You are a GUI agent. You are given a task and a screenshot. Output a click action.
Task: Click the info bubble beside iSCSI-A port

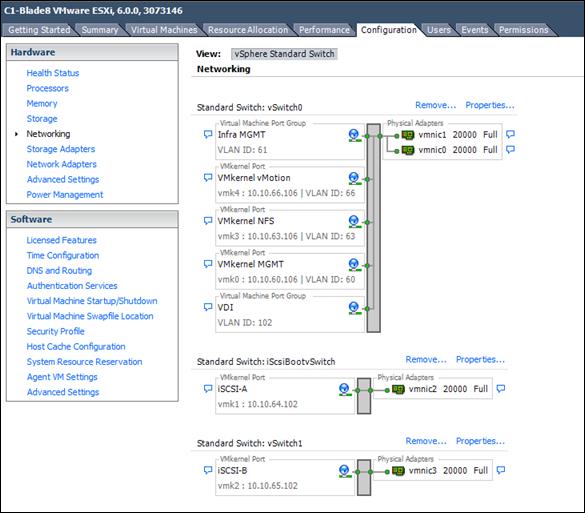pos(208,389)
